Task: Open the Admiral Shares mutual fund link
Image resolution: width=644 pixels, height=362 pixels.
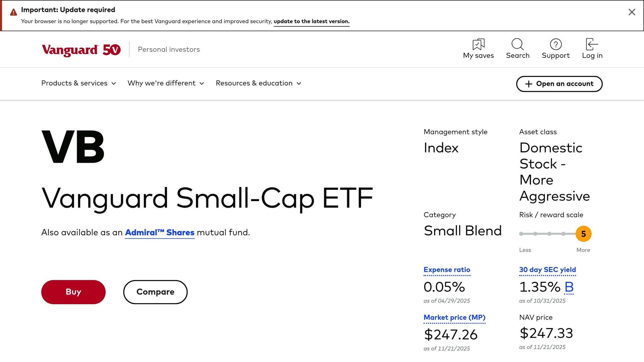Action: pos(159,232)
